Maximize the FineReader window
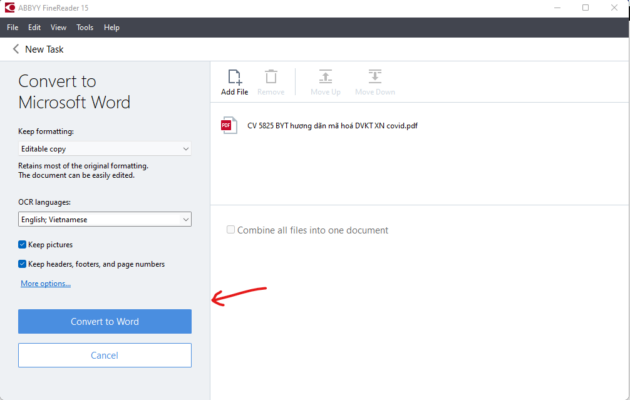Viewport: 630px width, 400px height. pyautogui.click(x=585, y=8)
